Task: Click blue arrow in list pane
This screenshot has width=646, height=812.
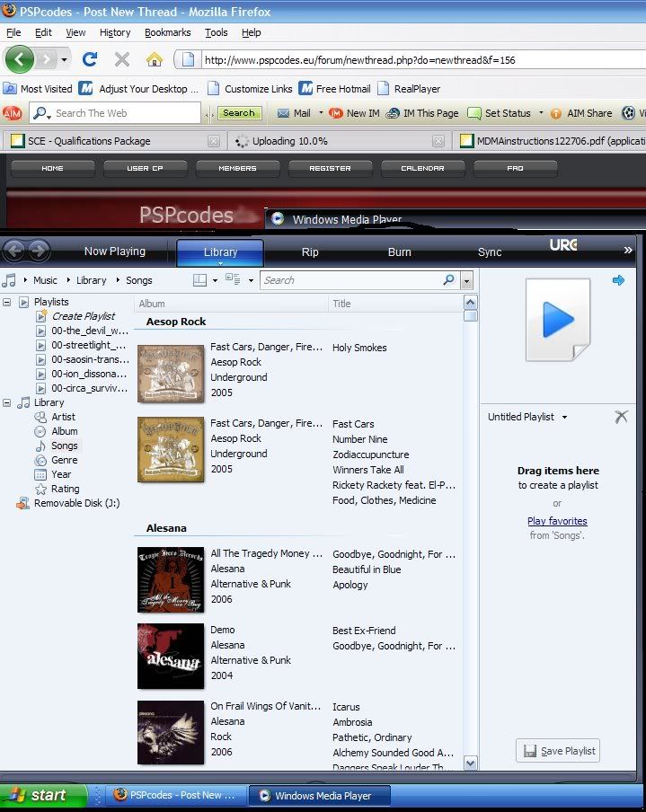Action: pos(618,280)
